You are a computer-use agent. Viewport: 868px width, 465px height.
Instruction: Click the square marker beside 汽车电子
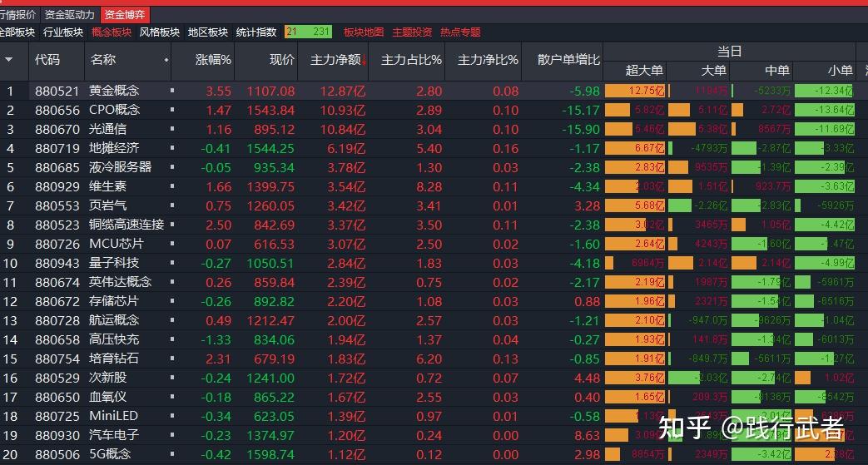(x=172, y=435)
